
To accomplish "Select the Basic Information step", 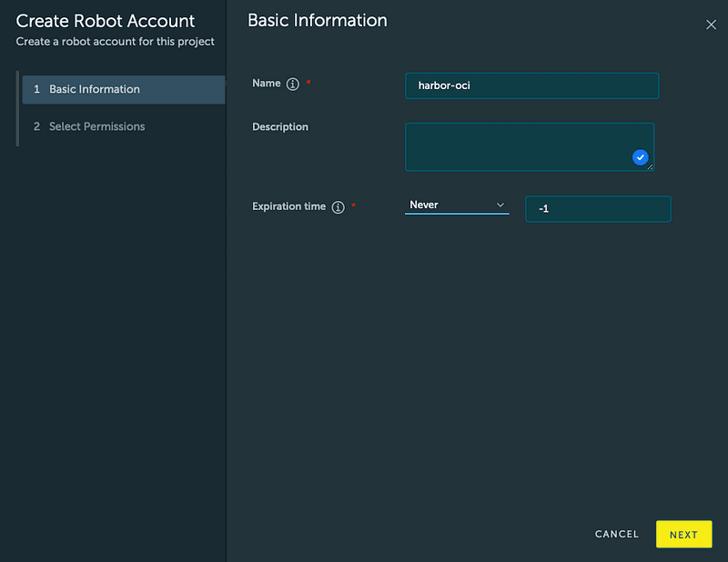I will click(x=124, y=89).
